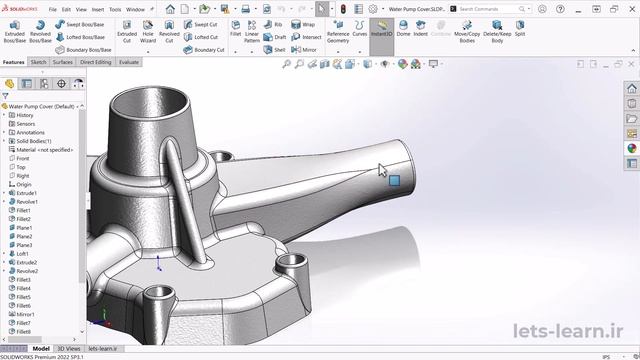Select the Extruded Boss/Base tool
The width and height of the screenshot is (640, 360).
[15, 31]
